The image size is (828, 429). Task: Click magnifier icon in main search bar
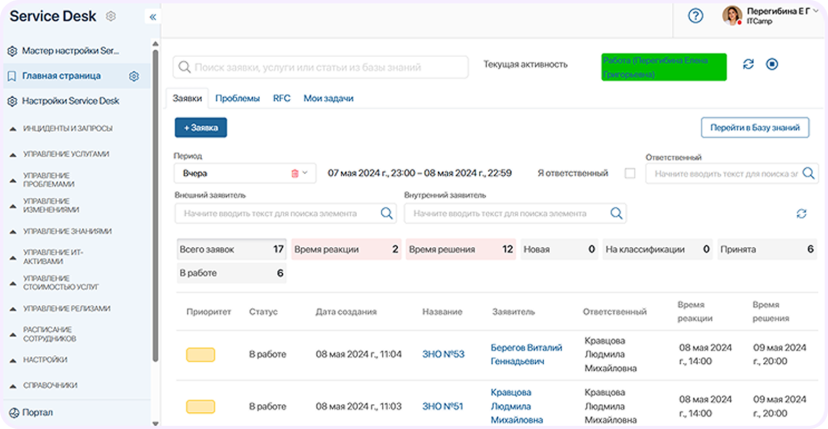pyautogui.click(x=184, y=67)
